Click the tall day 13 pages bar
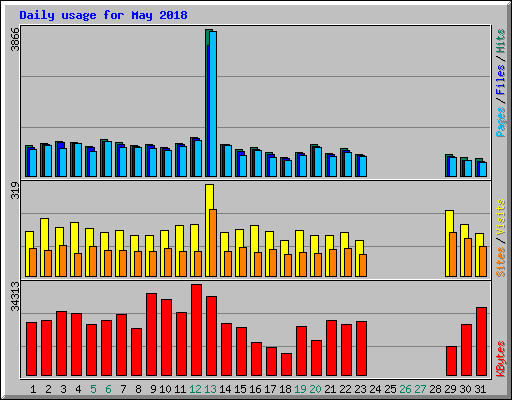 (213, 104)
